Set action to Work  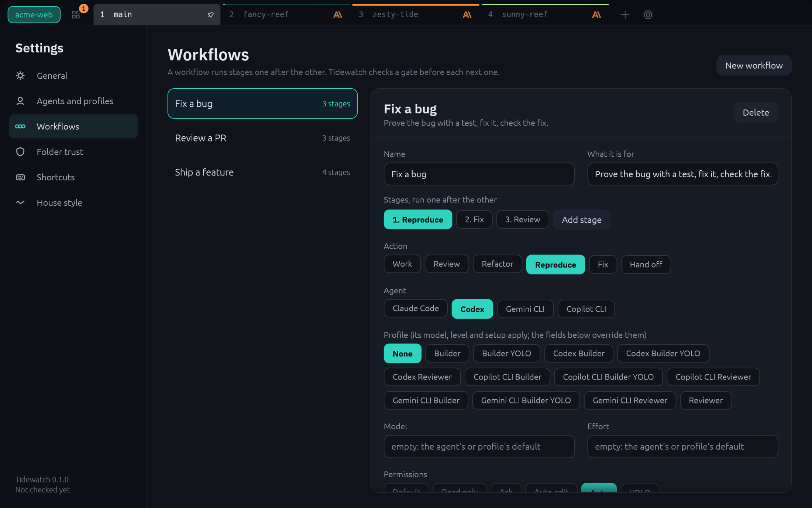click(x=402, y=264)
